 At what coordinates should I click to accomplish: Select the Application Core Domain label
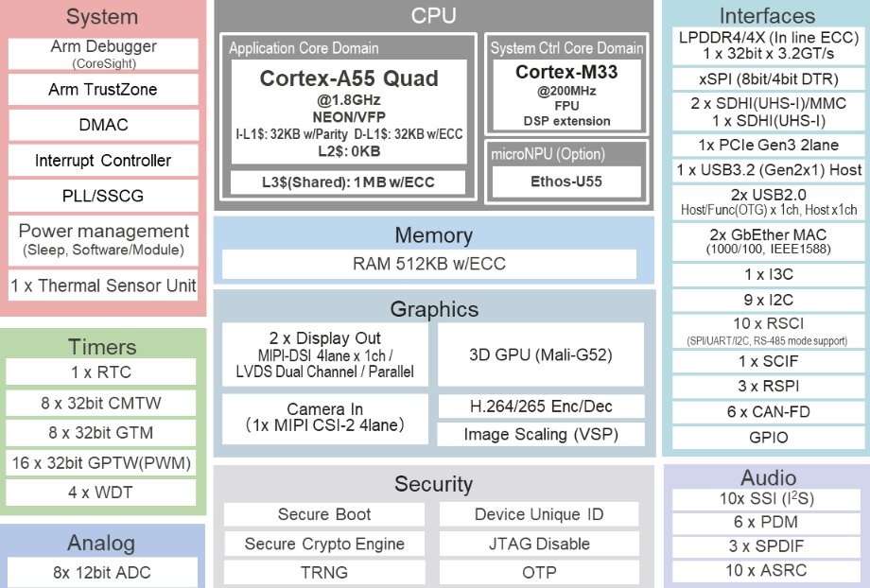click(304, 48)
